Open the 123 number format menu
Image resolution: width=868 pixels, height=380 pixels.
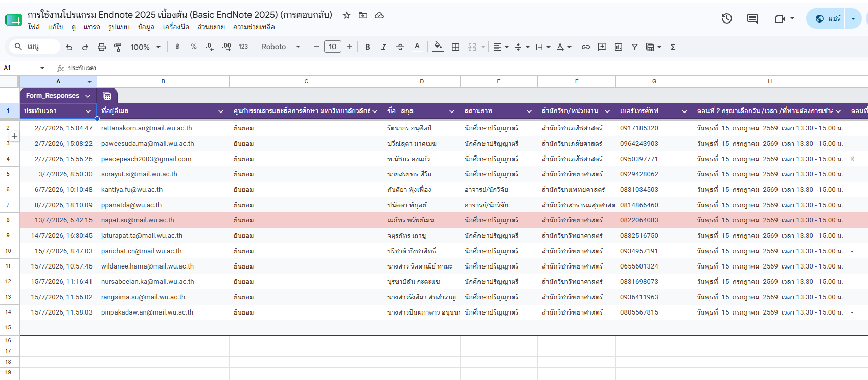[243, 47]
